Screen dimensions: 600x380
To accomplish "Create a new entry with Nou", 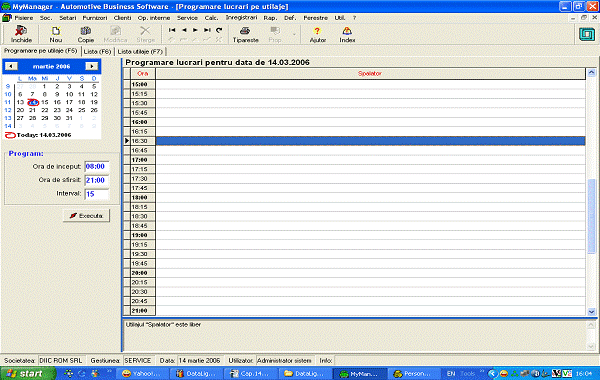I will tap(55, 34).
